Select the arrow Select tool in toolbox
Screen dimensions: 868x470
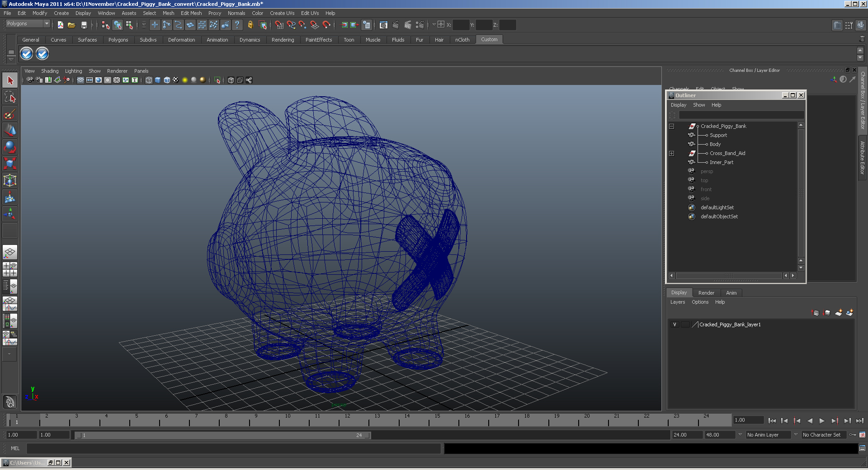tap(10, 80)
